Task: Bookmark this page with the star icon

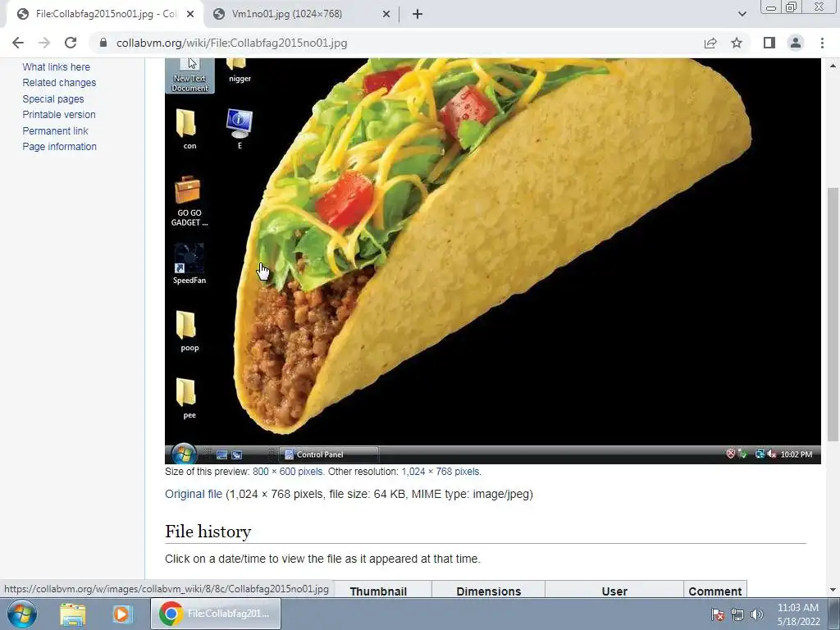Action: (x=737, y=43)
